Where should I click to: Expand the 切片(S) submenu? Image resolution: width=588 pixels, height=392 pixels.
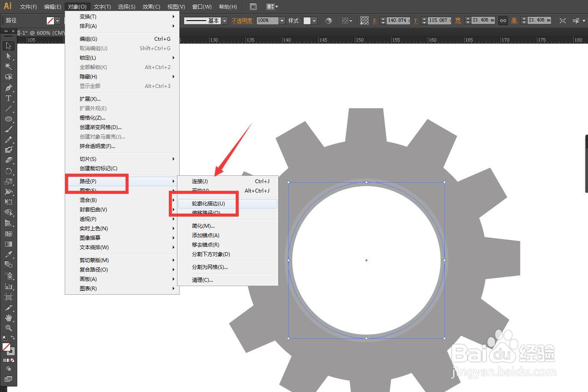click(122, 159)
